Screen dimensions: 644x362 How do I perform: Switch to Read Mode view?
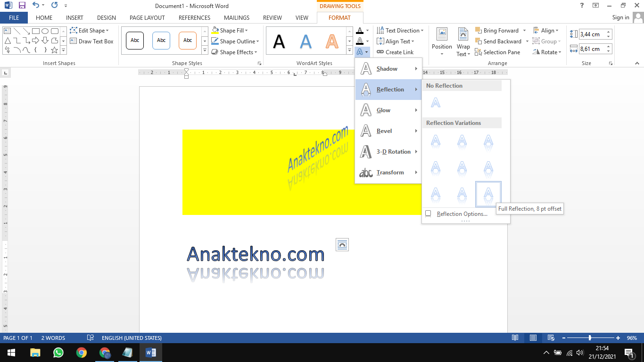515,338
